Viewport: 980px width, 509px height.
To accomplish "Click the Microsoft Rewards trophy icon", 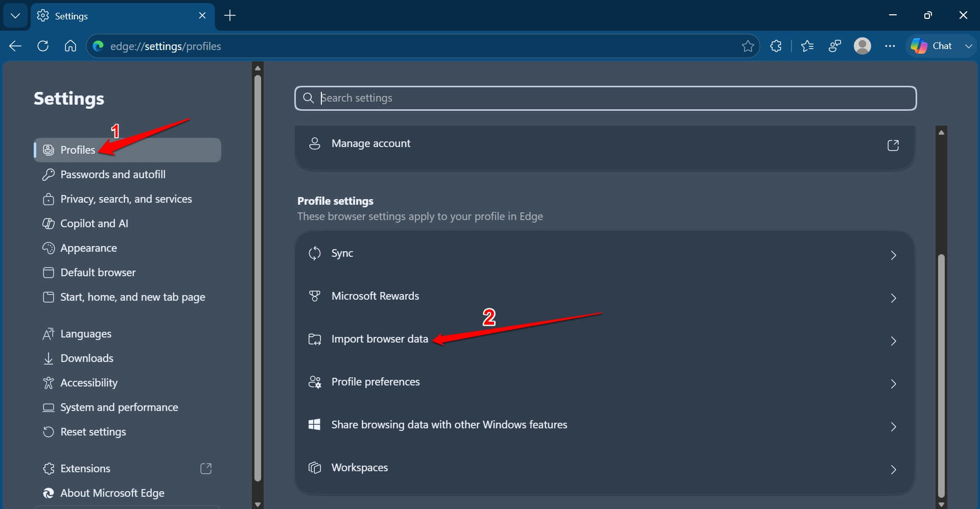I will tap(315, 296).
